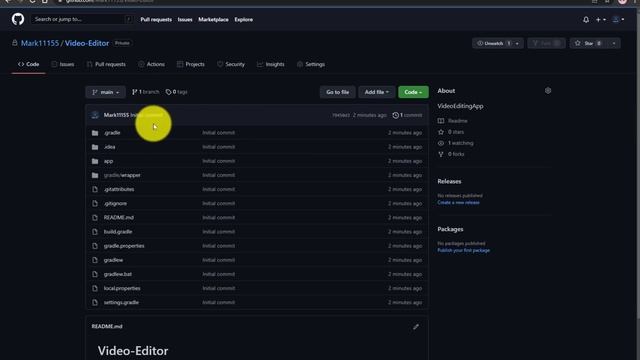
Task: Click Initial commit message for app row
Action: click(x=218, y=161)
